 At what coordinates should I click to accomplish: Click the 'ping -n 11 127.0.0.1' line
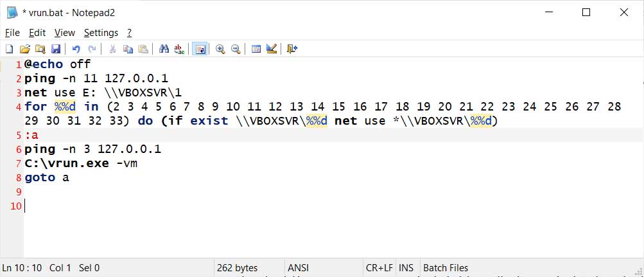coord(96,78)
